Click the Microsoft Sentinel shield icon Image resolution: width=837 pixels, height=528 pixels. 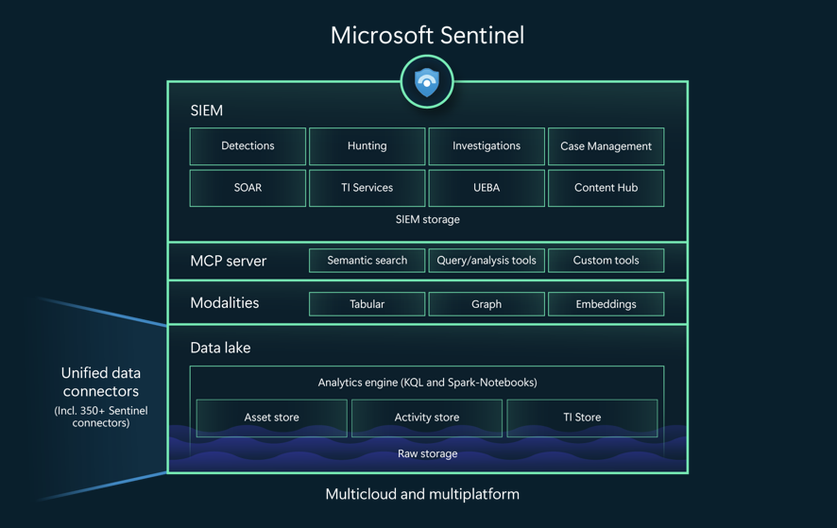pyautogui.click(x=427, y=82)
